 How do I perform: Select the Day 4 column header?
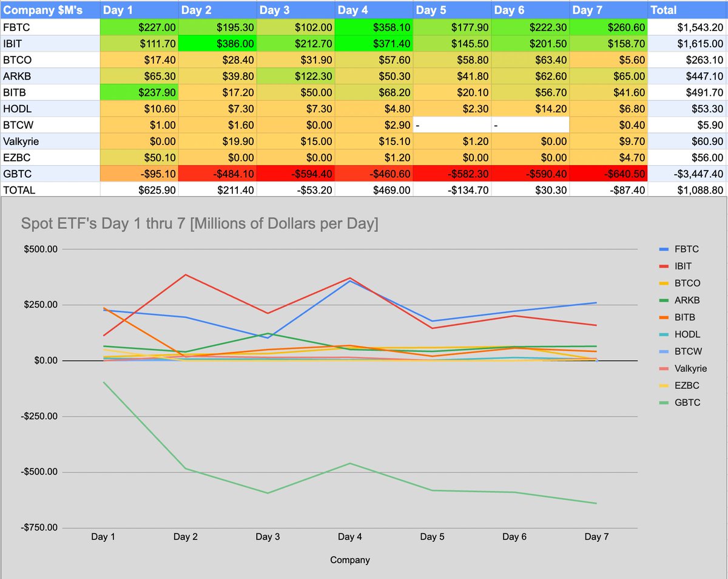pyautogui.click(x=373, y=10)
